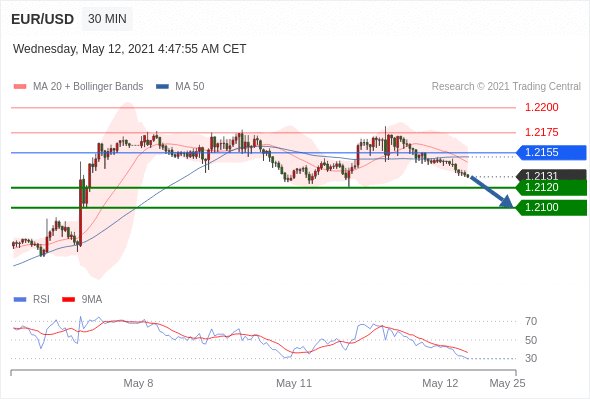Click the green 1.2120 support price tag

tap(551, 188)
